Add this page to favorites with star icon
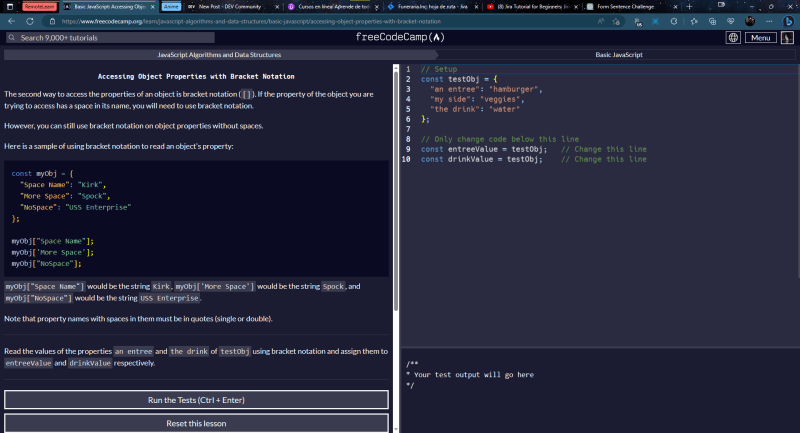 616,21
